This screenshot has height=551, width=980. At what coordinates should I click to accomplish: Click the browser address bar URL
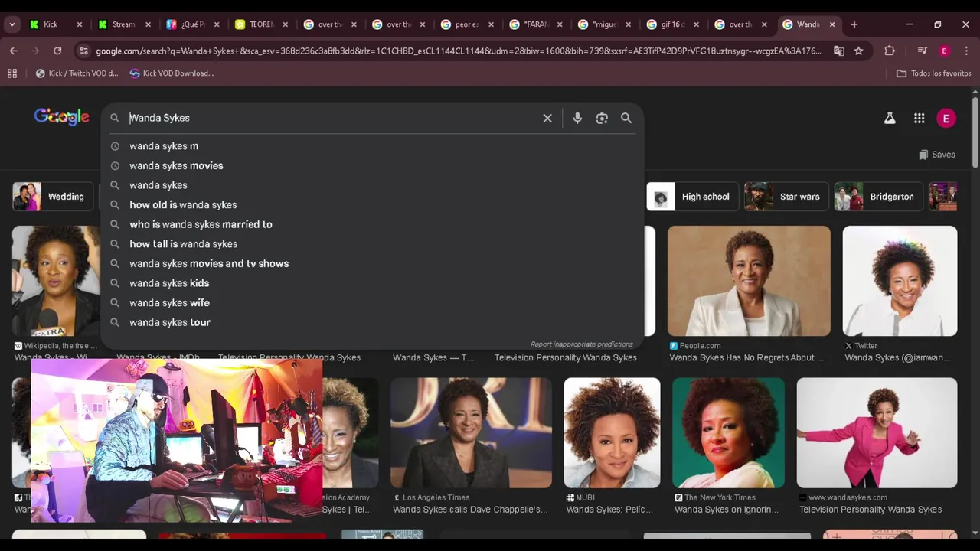click(x=459, y=51)
